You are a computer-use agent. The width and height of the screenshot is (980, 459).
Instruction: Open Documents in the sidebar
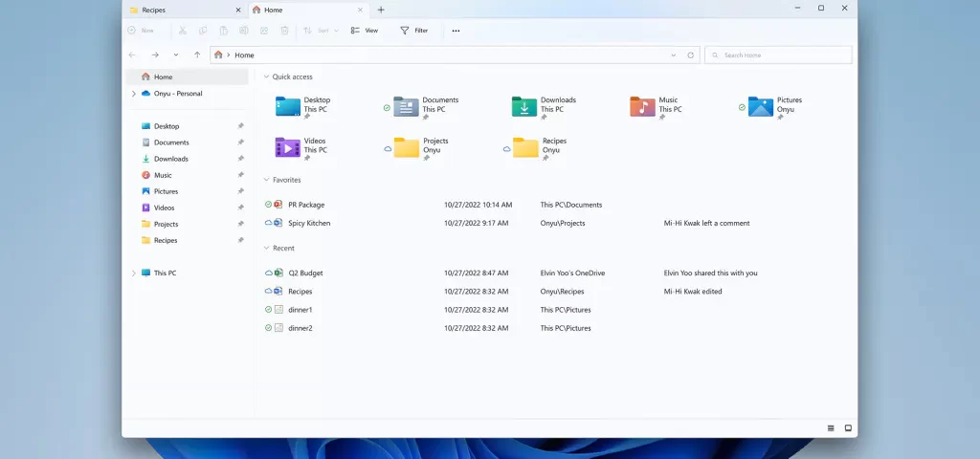pos(171,142)
